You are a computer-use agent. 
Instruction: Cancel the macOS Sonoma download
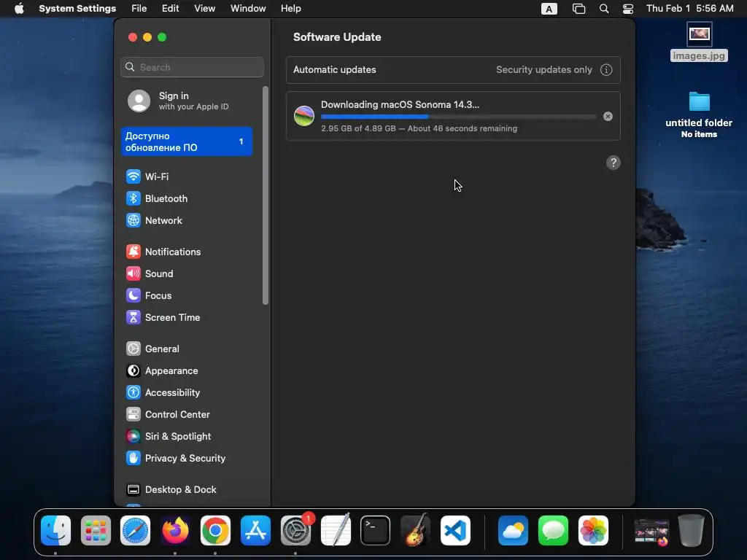click(608, 117)
